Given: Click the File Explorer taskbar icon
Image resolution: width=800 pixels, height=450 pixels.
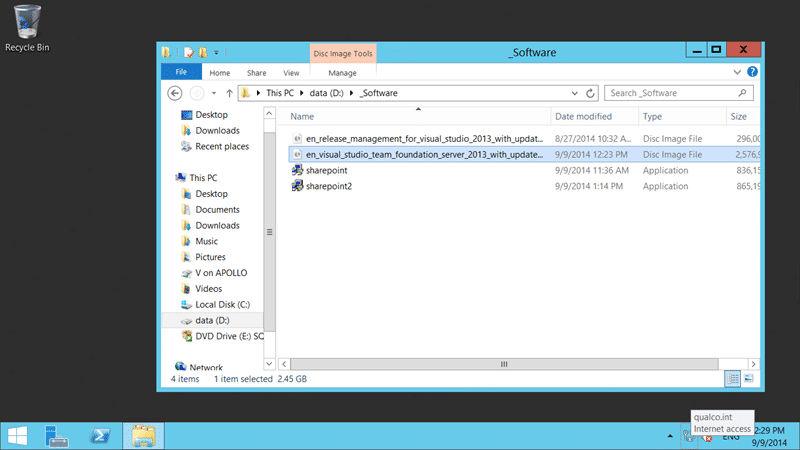Looking at the screenshot, I should [143, 436].
